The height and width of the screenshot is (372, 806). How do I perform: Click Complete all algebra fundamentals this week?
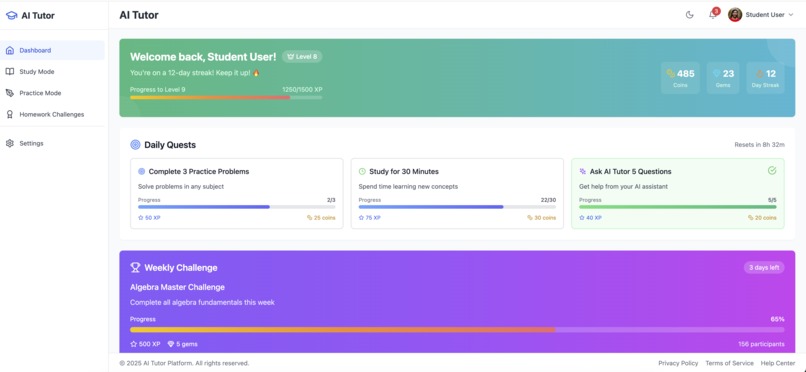(202, 303)
